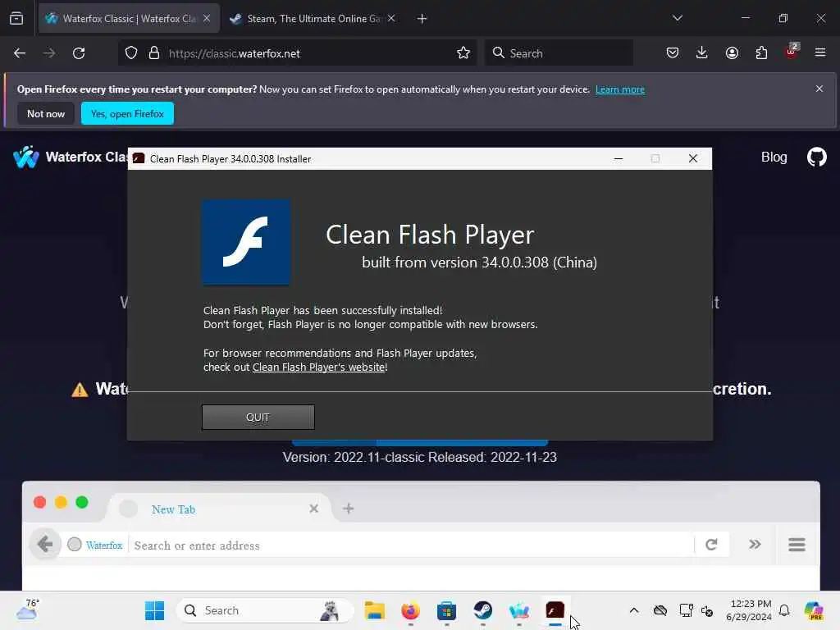The height and width of the screenshot is (630, 840).
Task: Open the Firefox hamburger application menu
Action: [x=820, y=53]
